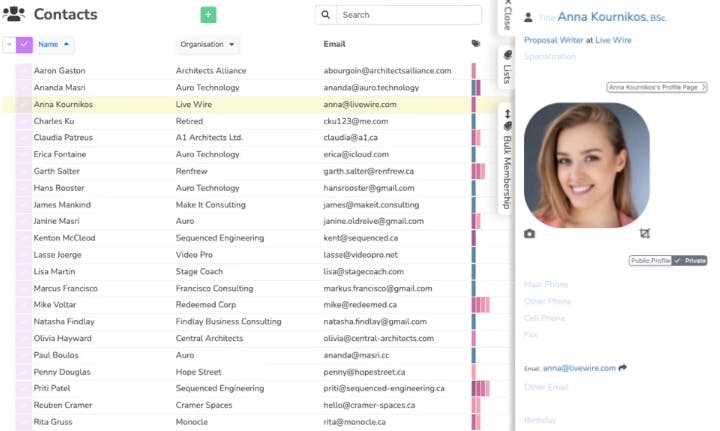Screen dimensions: 720x431
Task: Close the contact detail panel
Action: point(507,16)
